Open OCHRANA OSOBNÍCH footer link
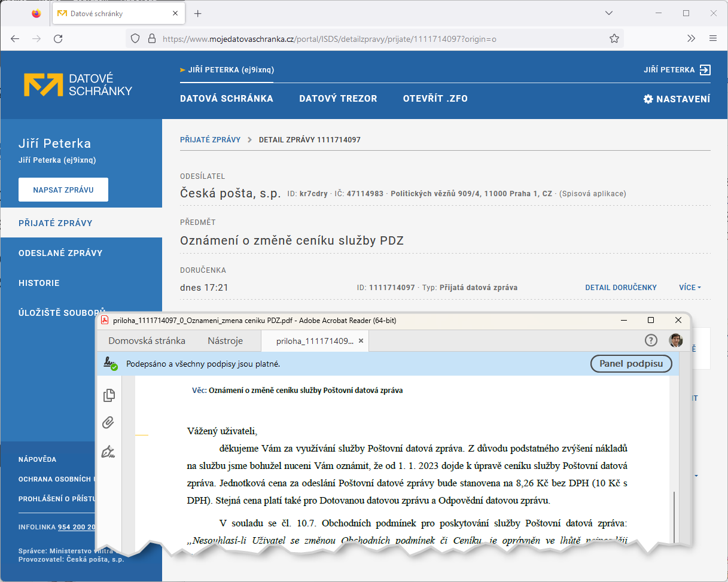Screen dimensions: 728x582 57,479
